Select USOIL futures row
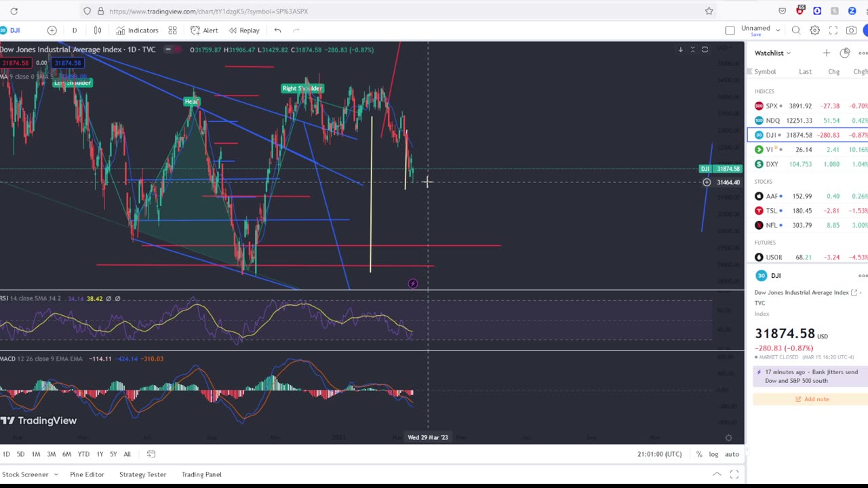Image resolution: width=868 pixels, height=488 pixels. (807, 257)
